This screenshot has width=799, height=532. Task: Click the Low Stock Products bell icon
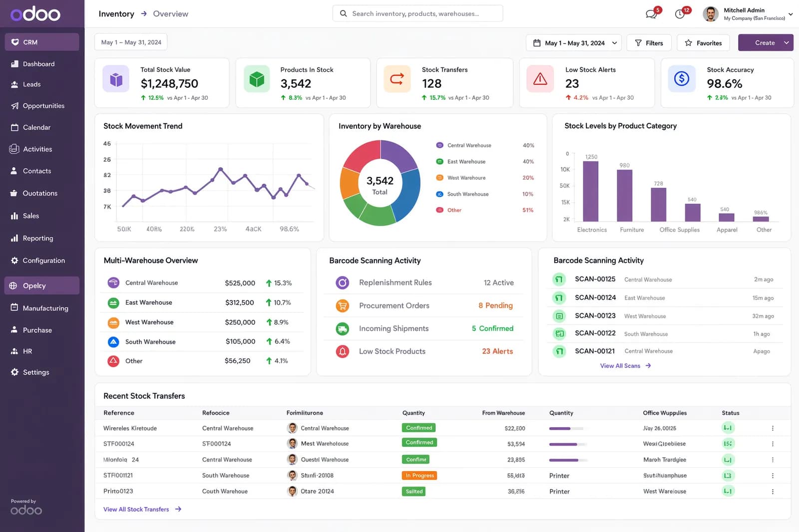pyautogui.click(x=343, y=351)
